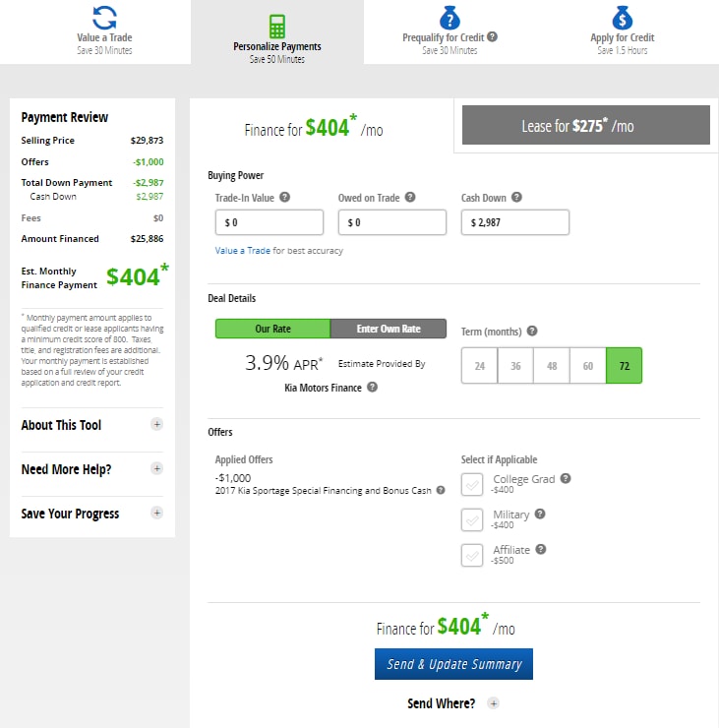This screenshot has width=719, height=728.
Task: Click help icon next to Trade-In Value
Action: [285, 197]
